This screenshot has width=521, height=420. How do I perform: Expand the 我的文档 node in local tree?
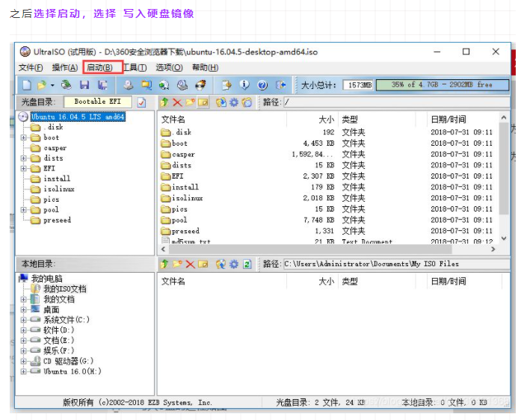[x=24, y=300]
